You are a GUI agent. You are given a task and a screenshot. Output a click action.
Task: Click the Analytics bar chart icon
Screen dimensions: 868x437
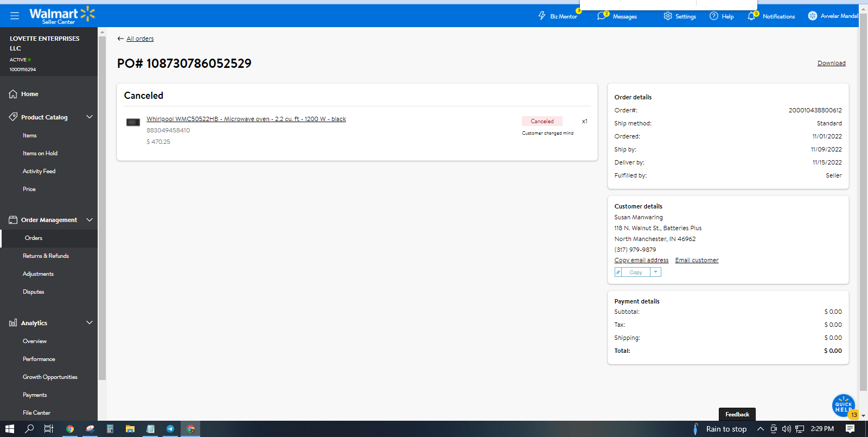tap(13, 323)
